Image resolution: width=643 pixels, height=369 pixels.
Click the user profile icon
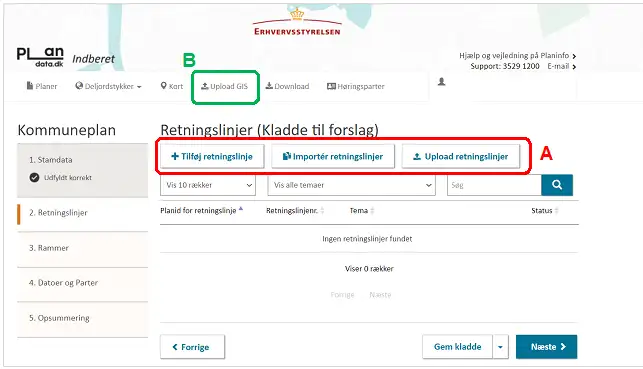click(441, 82)
